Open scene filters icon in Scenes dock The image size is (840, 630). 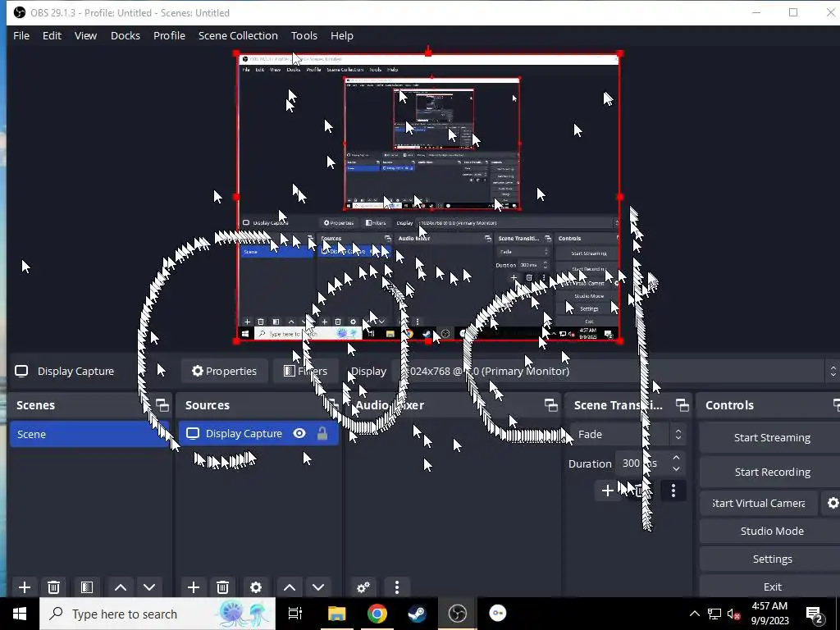click(87, 587)
